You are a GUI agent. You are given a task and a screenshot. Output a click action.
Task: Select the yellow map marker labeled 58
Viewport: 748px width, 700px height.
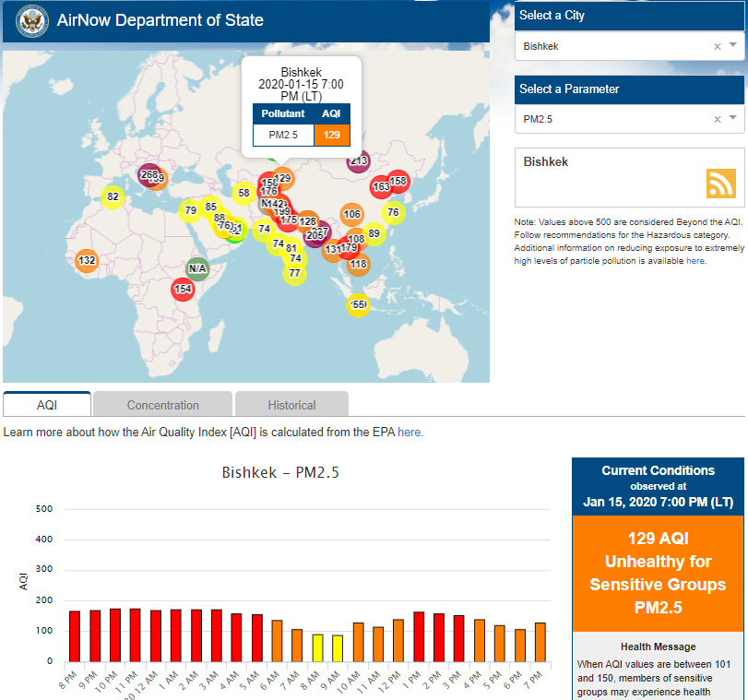[x=243, y=194]
